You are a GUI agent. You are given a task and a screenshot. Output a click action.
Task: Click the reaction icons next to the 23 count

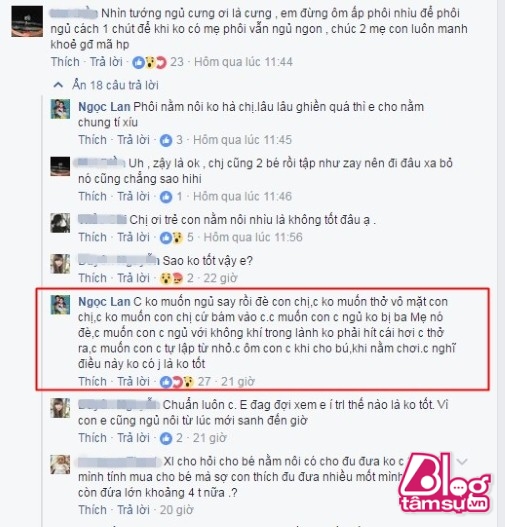pyautogui.click(x=149, y=62)
